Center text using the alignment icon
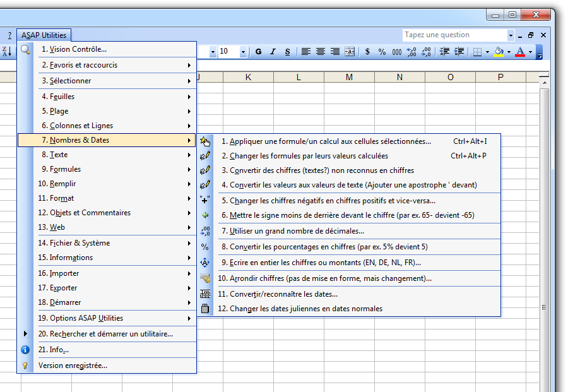568x392 pixels. 320,52
